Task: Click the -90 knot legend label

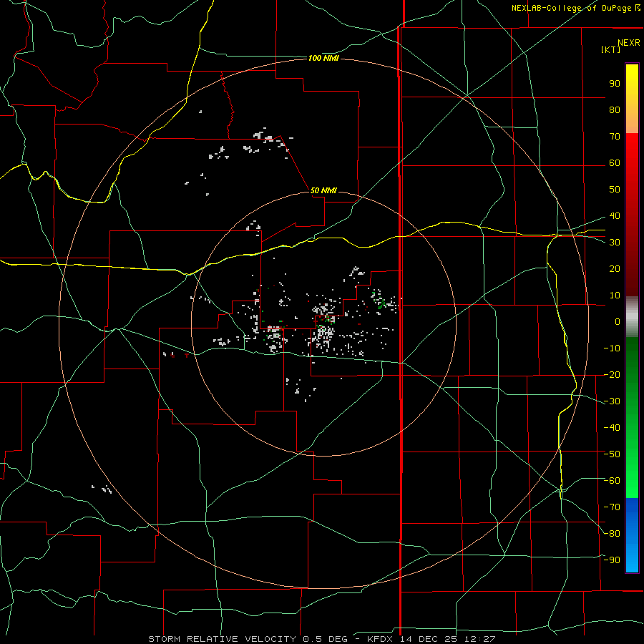Action: coord(612,560)
